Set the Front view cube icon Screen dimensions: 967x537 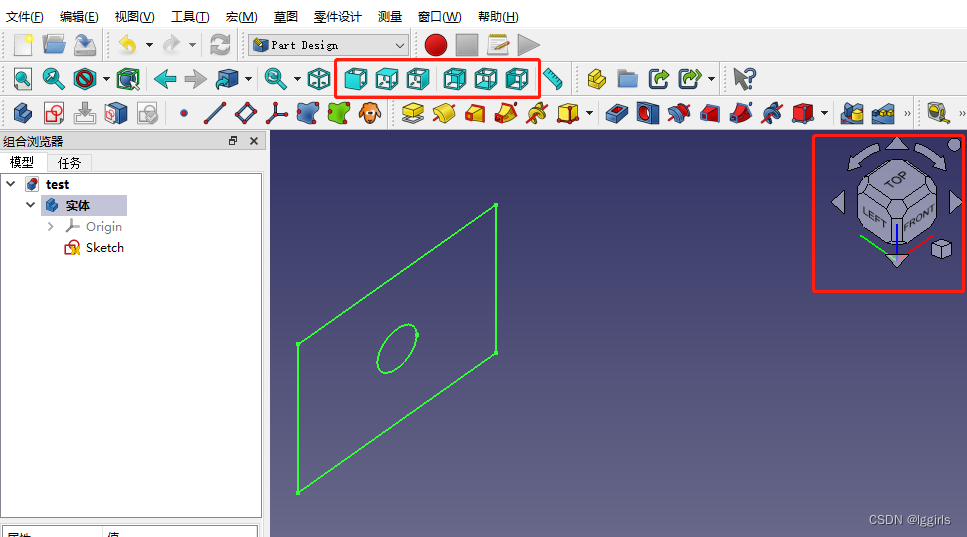pos(356,79)
